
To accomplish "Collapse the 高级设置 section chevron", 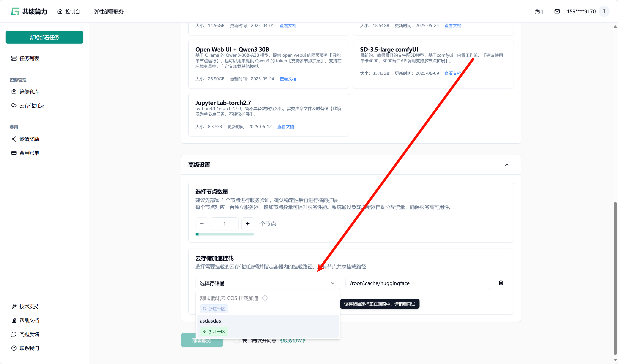I will coord(507,165).
